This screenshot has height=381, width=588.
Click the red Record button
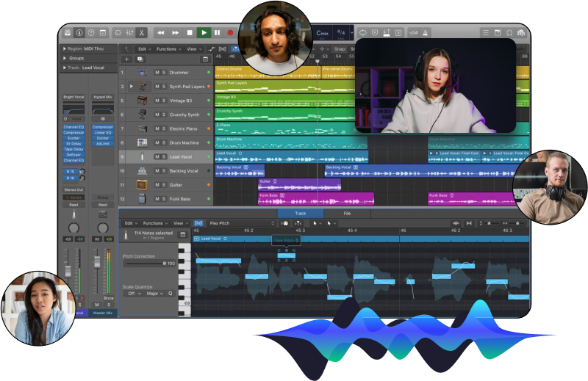(x=230, y=33)
